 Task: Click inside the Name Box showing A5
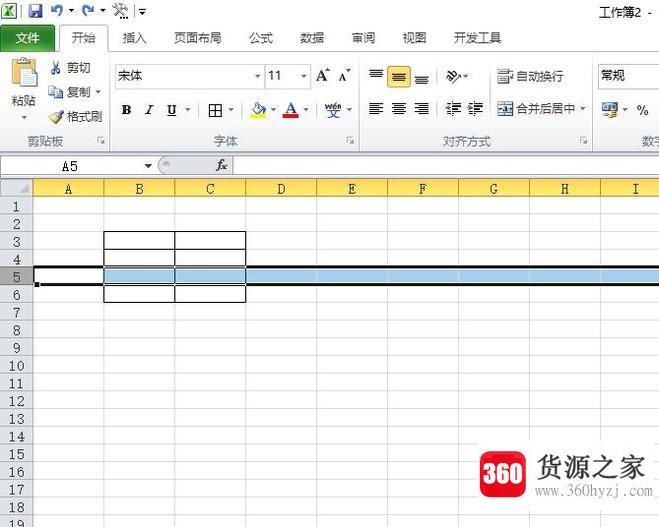pyautogui.click(x=70, y=166)
